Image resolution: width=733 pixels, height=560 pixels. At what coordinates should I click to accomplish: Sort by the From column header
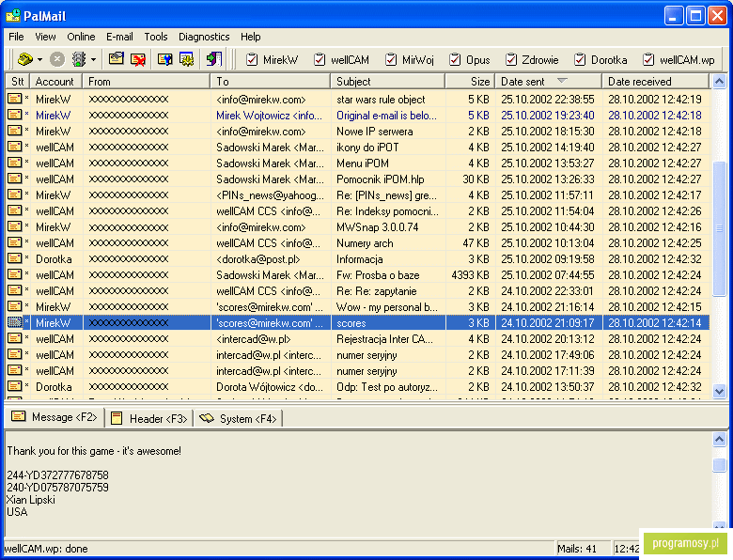tap(147, 82)
